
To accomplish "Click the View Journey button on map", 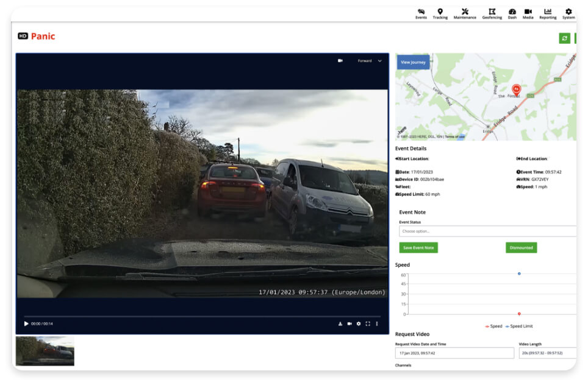I will click(414, 62).
